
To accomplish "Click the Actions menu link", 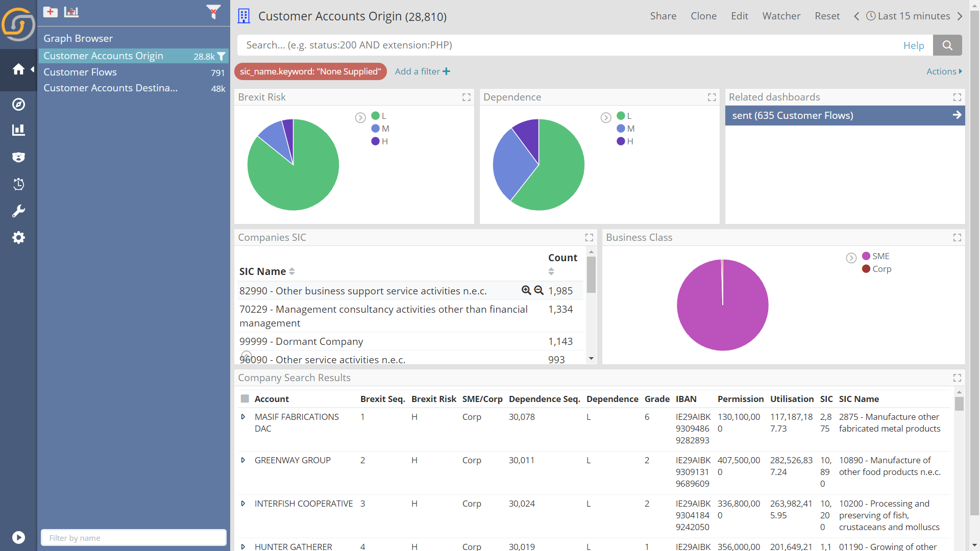I will click(942, 70).
